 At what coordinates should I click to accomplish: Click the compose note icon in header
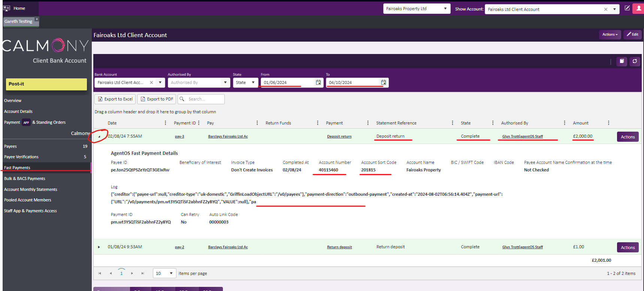[x=627, y=8]
